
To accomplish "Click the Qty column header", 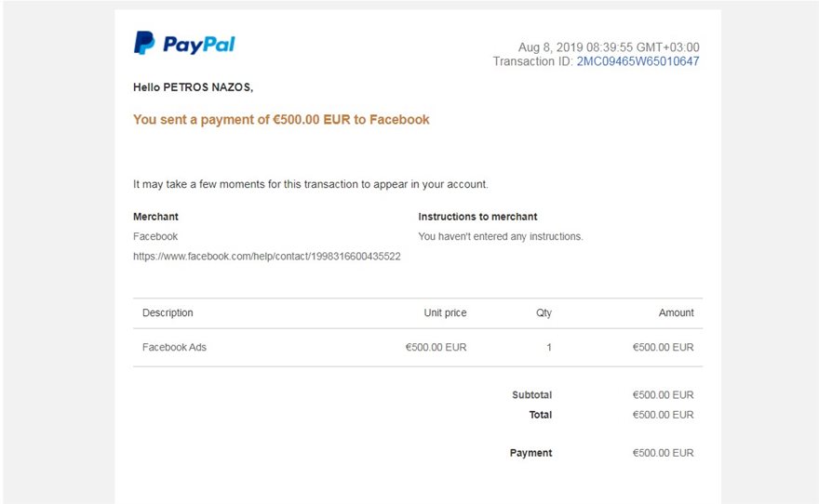I will 544,313.
